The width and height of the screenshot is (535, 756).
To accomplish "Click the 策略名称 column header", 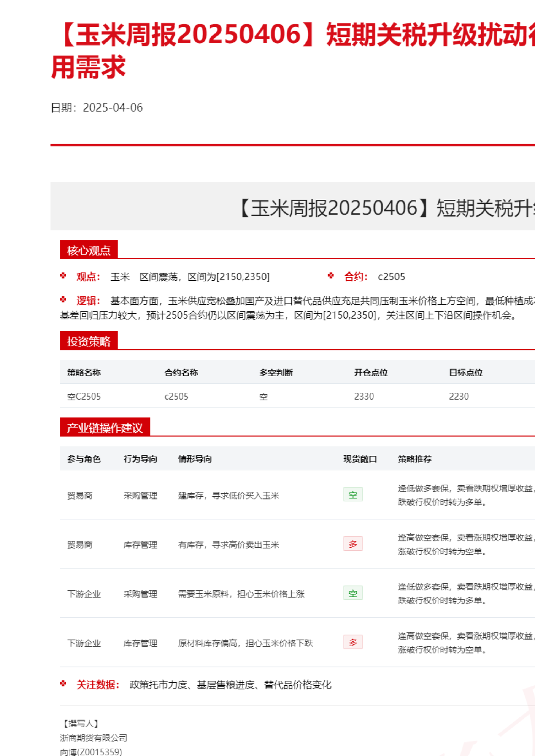I will point(84,373).
